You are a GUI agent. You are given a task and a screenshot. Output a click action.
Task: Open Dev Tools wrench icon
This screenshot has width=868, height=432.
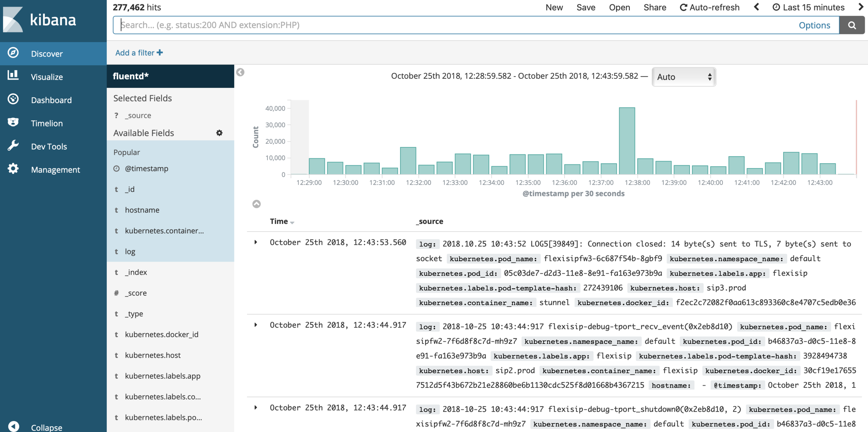[13, 146]
